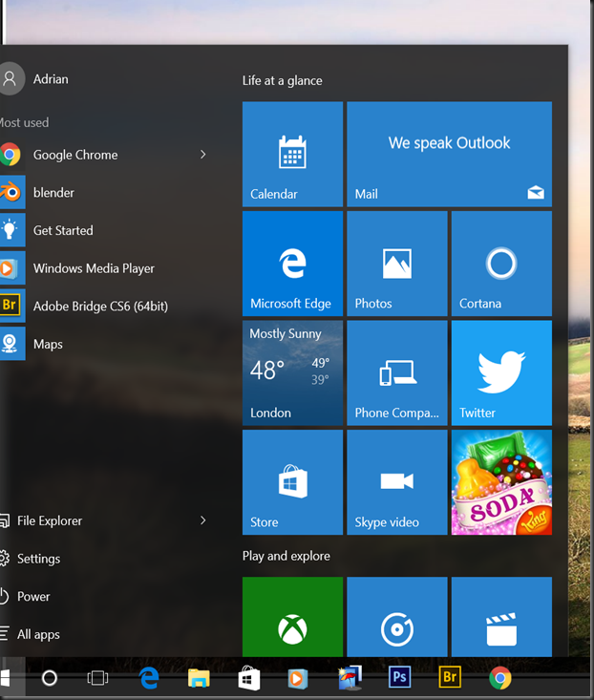594x700 pixels.
Task: Open the Cortana tile
Action: 501,264
